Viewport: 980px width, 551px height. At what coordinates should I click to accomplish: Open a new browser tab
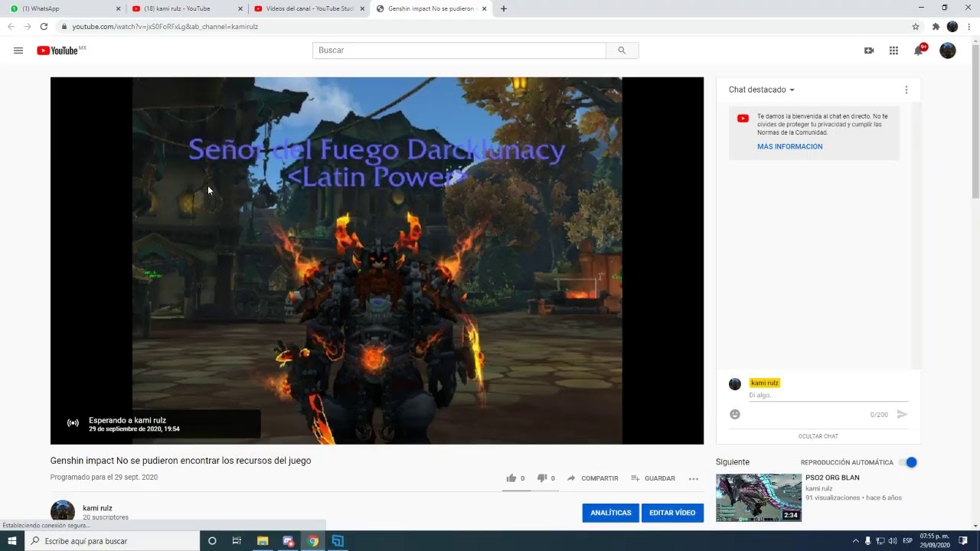point(503,8)
